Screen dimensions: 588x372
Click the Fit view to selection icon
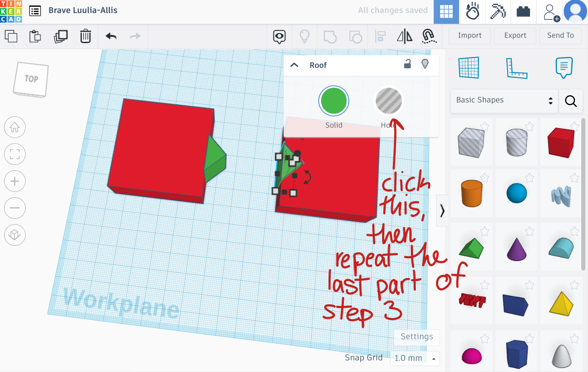coord(14,154)
